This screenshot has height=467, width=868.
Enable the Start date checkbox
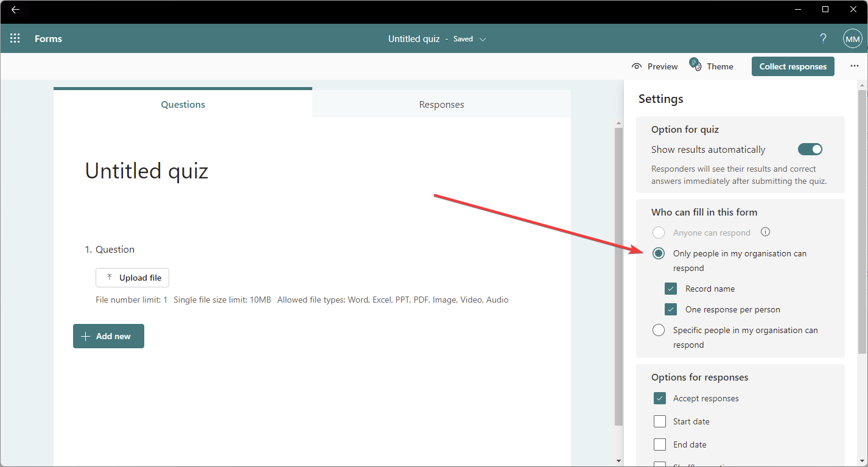660,421
